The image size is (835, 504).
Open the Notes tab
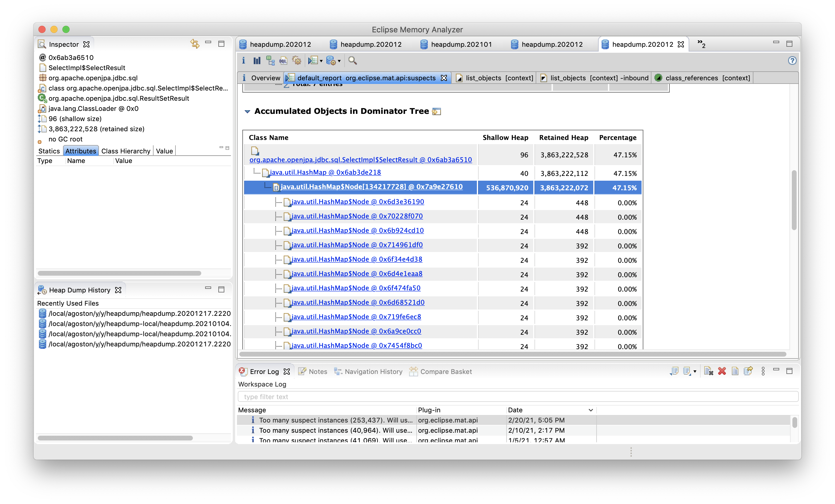(x=313, y=371)
